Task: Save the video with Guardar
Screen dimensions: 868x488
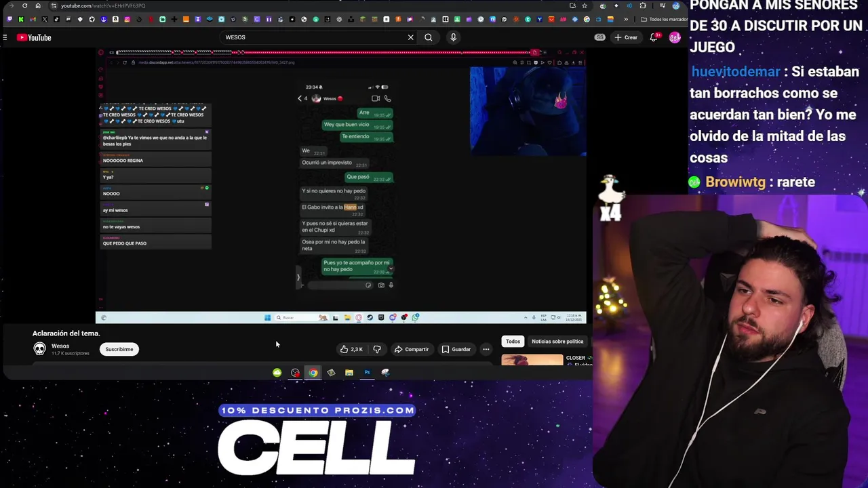Action: (456, 349)
